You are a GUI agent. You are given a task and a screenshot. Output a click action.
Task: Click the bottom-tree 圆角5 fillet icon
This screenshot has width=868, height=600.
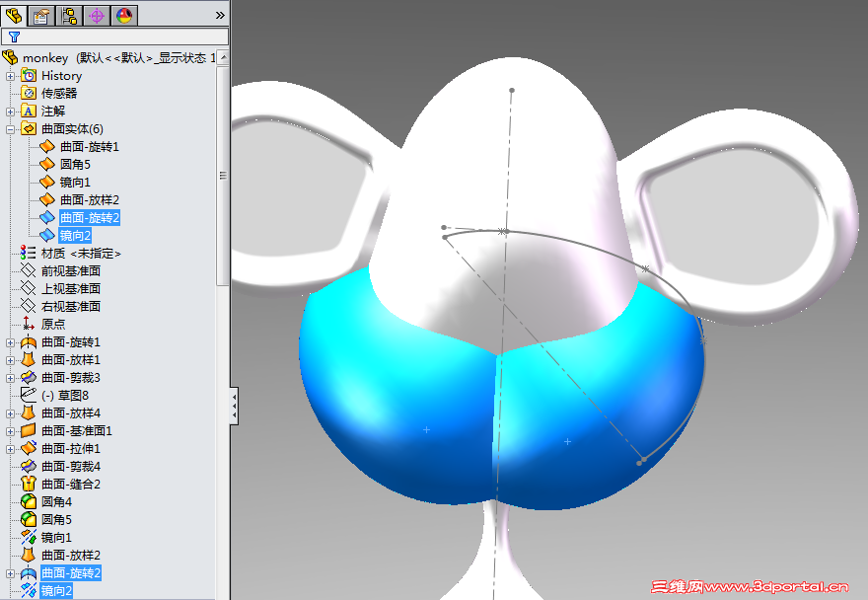[29, 519]
